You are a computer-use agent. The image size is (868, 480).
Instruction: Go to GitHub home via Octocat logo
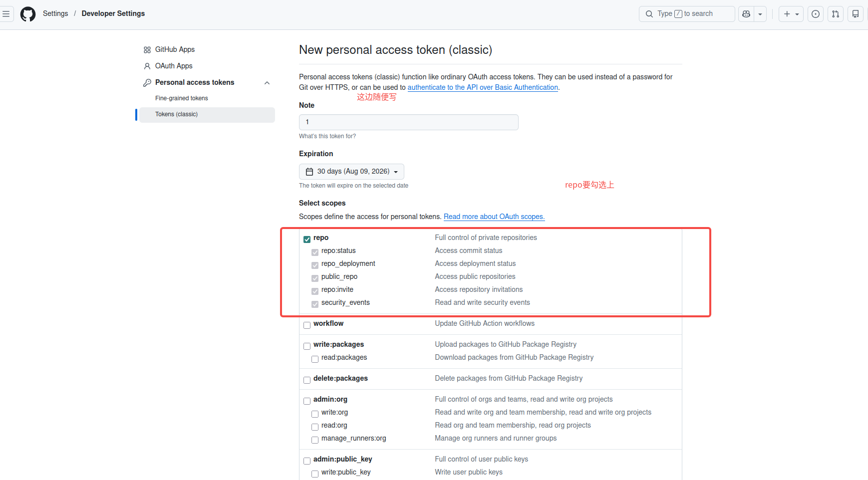(28, 14)
